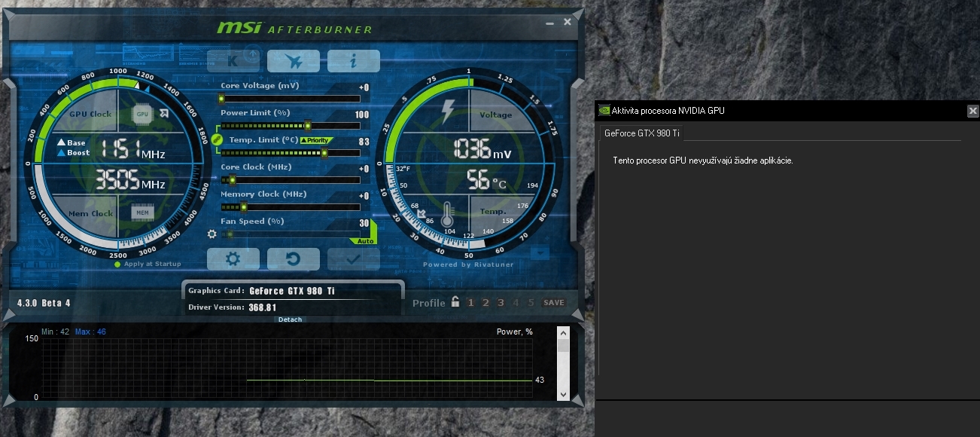Click the MEM chip icon in clock gauge
The width and height of the screenshot is (980, 437).
tap(142, 212)
